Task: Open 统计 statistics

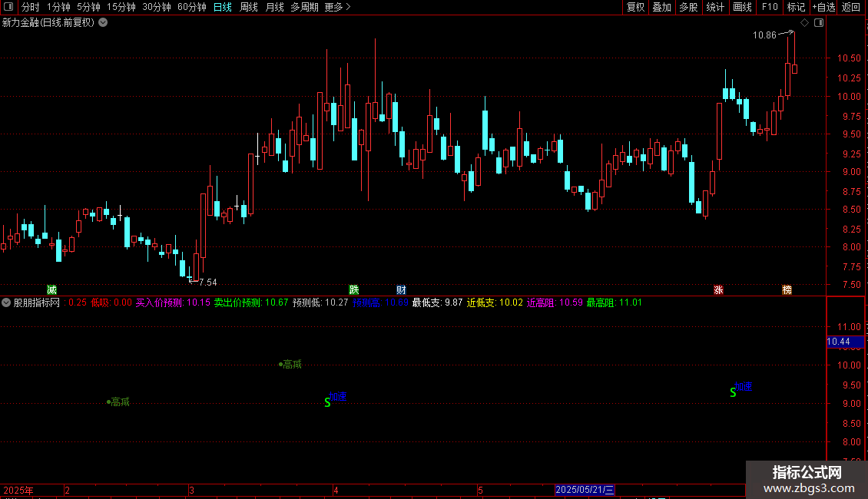Action: click(715, 7)
